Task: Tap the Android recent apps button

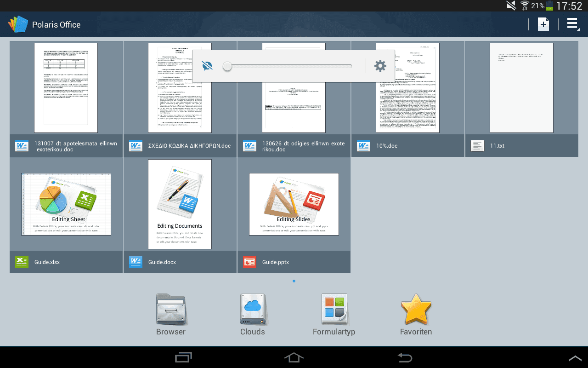Action: point(184,357)
